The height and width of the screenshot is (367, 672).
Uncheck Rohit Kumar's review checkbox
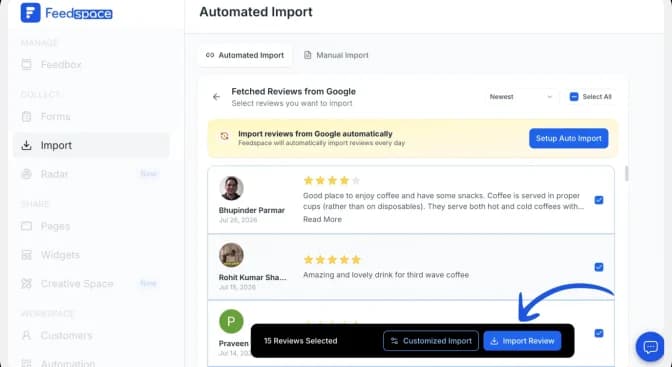tap(599, 267)
